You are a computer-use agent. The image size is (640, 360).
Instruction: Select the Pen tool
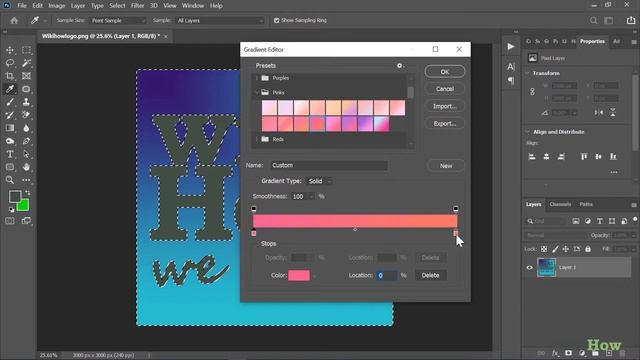pyautogui.click(x=26, y=141)
